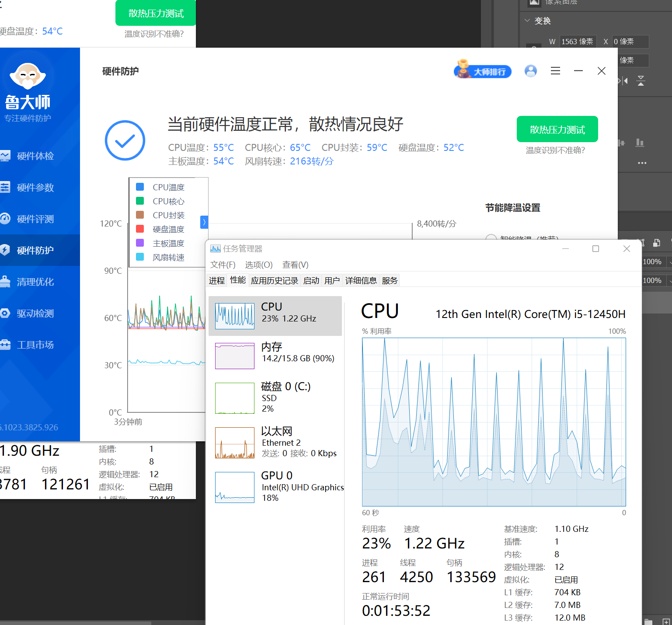Select the 内存 item in performance list

coord(275,356)
